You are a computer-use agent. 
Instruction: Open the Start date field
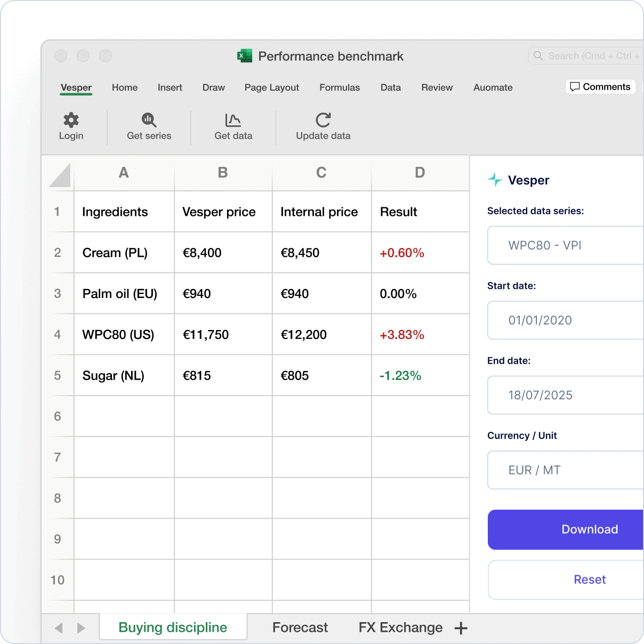[x=565, y=320]
